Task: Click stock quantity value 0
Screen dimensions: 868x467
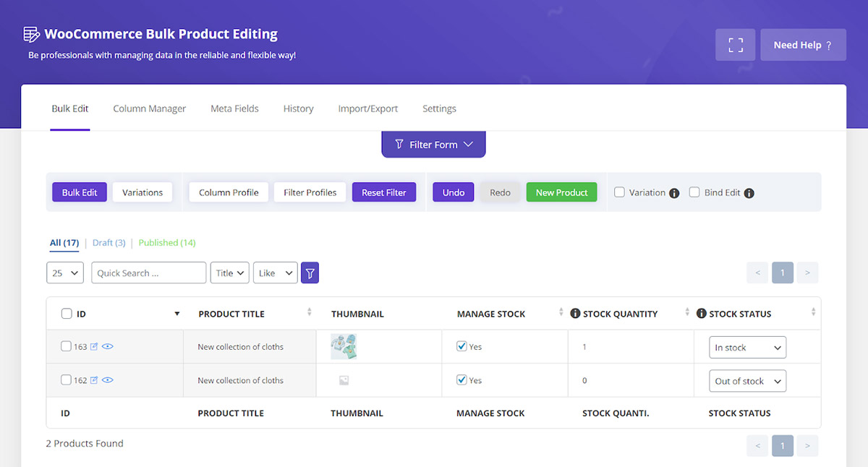Action: (x=584, y=380)
